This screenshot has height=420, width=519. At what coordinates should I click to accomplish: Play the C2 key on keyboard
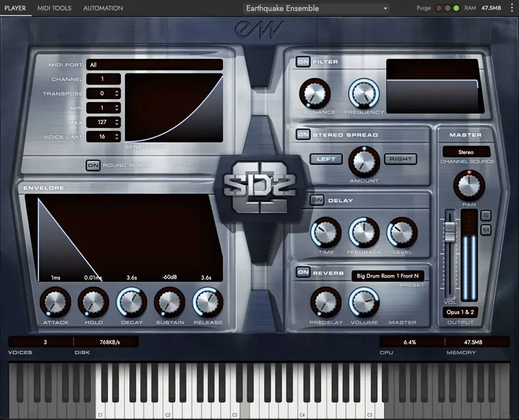pos(168,410)
